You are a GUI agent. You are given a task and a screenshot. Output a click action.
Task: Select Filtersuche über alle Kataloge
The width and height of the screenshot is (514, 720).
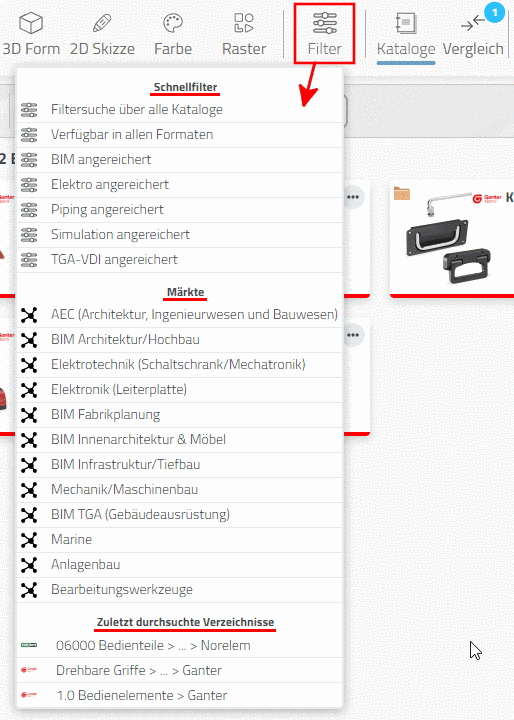click(x=180, y=110)
